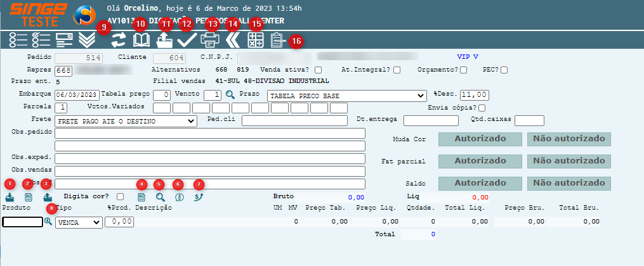Click the Autorizado button for Muda Cor

coord(479,139)
